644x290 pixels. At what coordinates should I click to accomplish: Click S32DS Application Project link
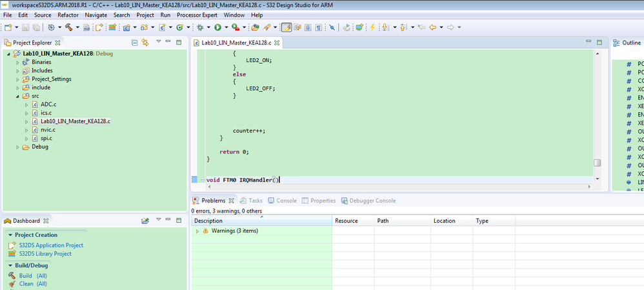click(51, 245)
